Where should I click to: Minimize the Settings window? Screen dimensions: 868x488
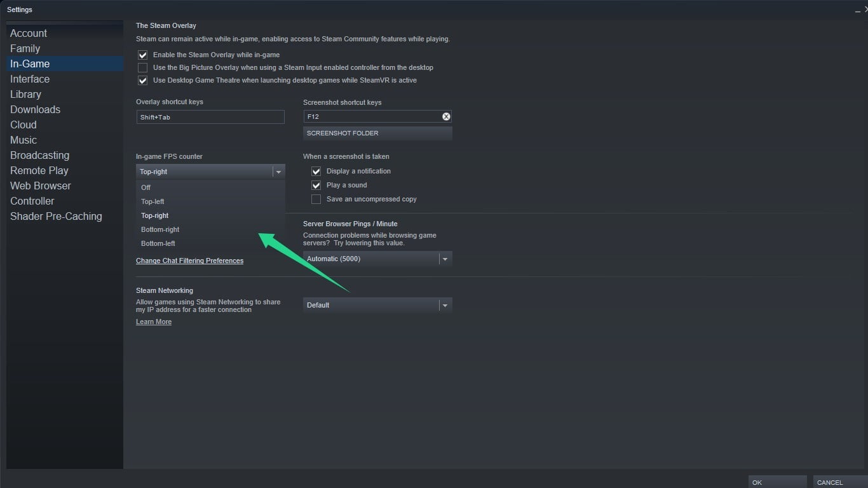point(856,10)
